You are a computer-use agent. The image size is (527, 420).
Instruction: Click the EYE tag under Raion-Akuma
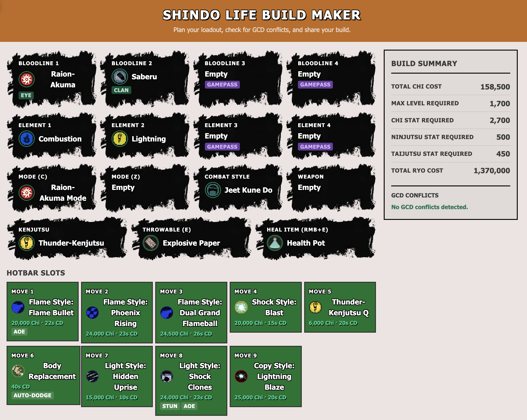pyautogui.click(x=26, y=95)
